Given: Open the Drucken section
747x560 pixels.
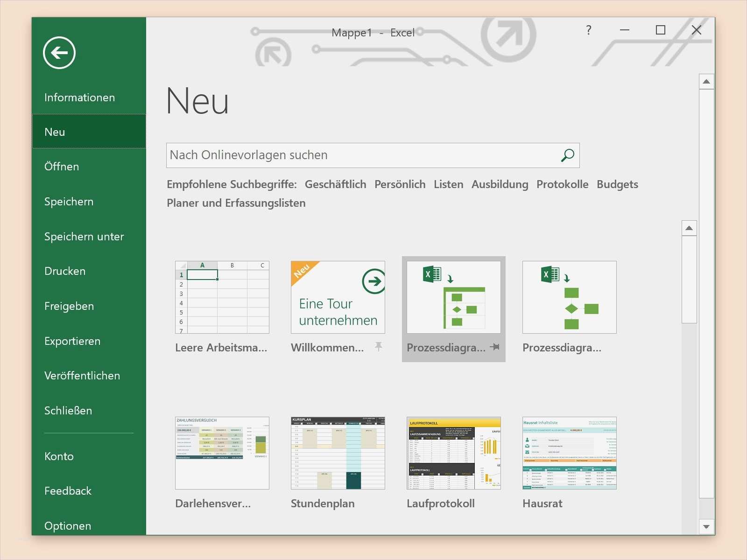Looking at the screenshot, I should click(64, 271).
